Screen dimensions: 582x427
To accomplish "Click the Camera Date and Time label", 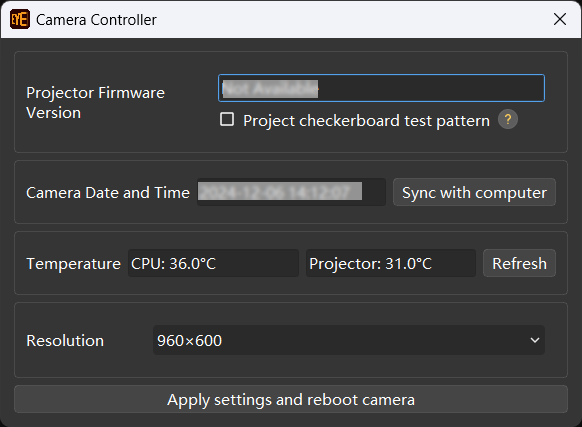I will (x=108, y=193).
